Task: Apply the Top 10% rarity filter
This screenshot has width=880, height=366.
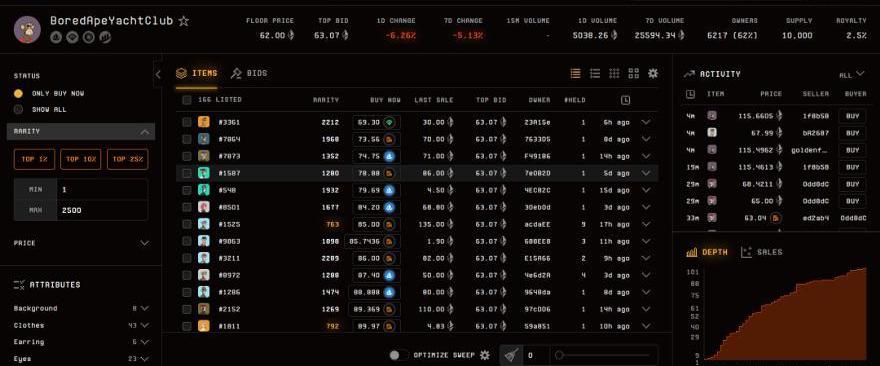Action: pos(81,159)
